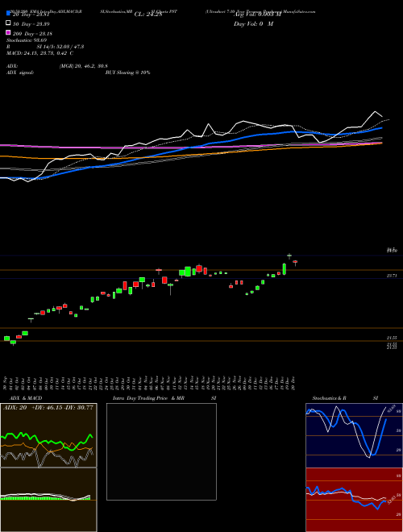The width and height of the screenshot is (403, 532).
Task: Click the magenta 200 Day legend swatch
Action: click(8, 32)
